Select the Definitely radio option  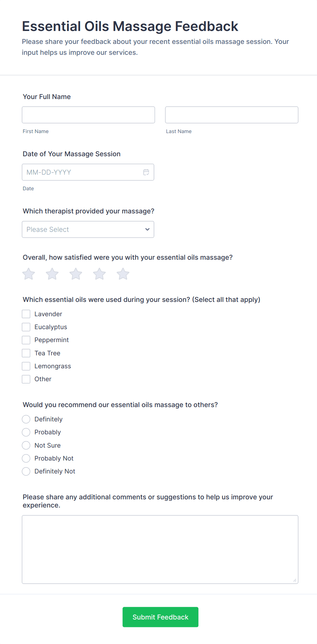tap(26, 419)
